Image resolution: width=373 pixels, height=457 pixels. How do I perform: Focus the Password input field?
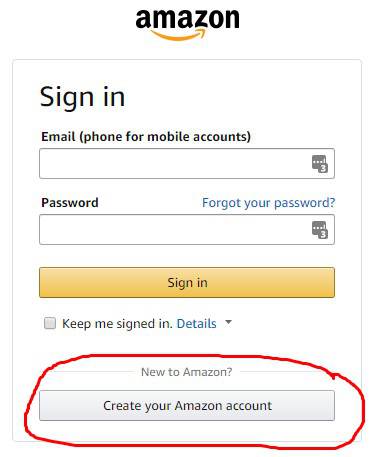(187, 230)
